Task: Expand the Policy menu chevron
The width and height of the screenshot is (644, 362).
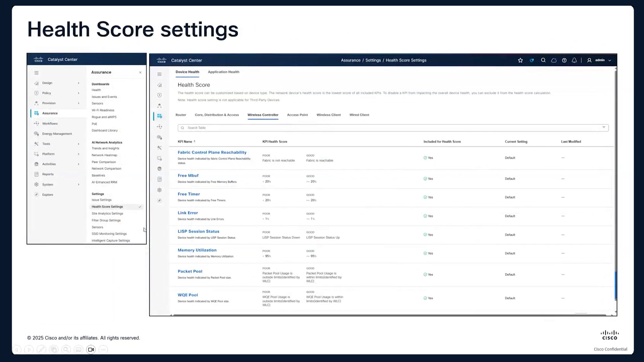Action: pos(78,93)
